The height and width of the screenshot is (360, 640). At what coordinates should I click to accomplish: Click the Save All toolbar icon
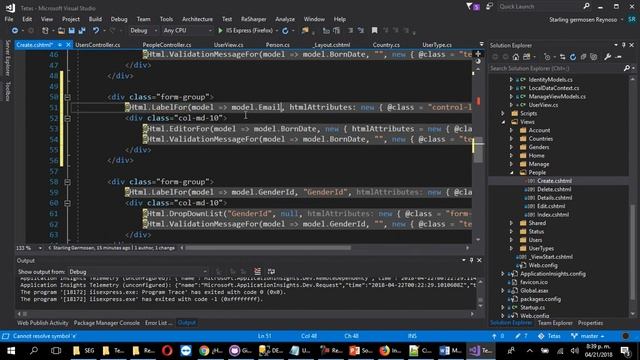point(82,31)
